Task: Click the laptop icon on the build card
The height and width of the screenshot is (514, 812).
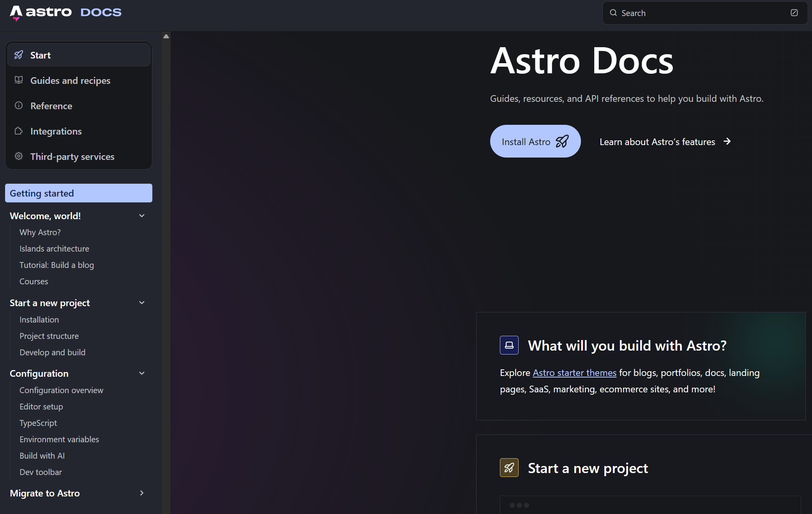Action: click(x=509, y=345)
